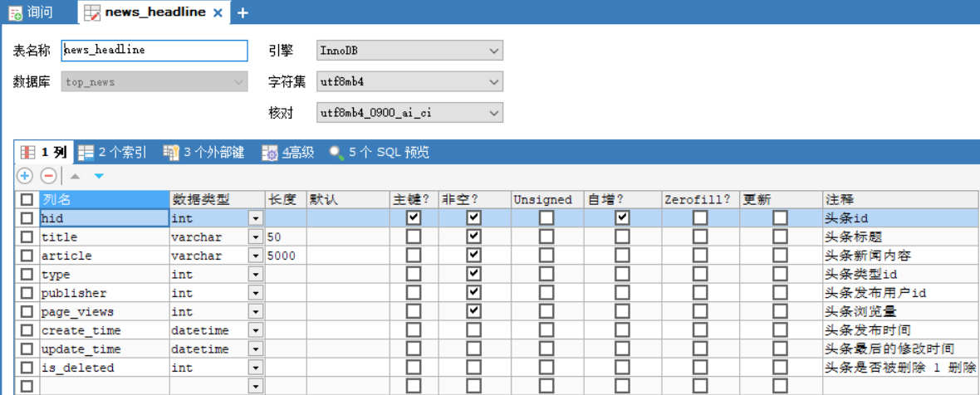The image size is (980, 395).
Task: Open data type dropdown for article
Action: 255,256
